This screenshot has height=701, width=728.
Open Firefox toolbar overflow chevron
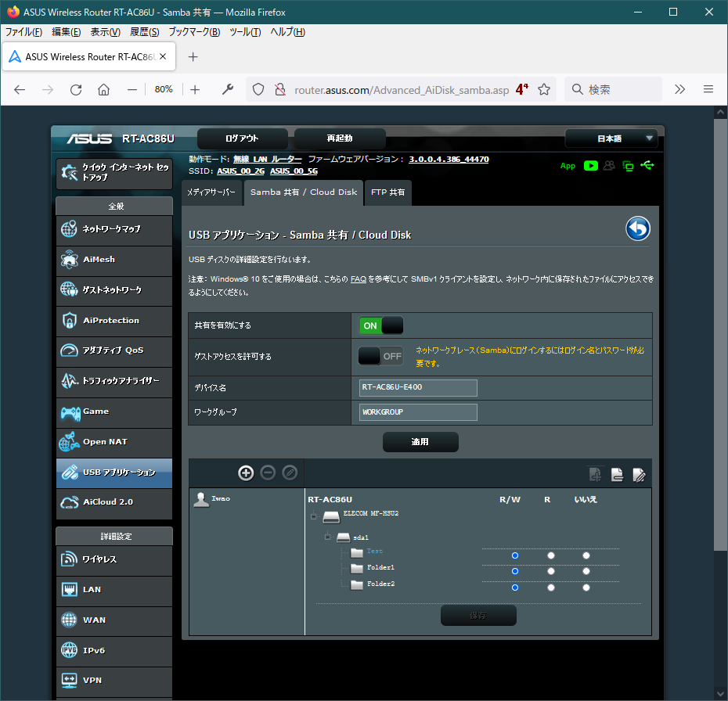point(679,89)
